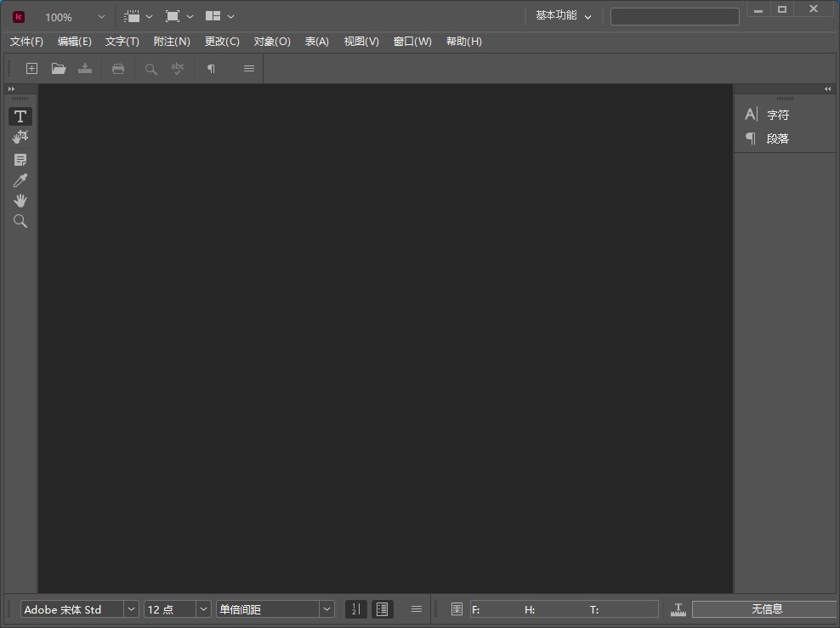This screenshot has height=628, width=840.
Task: Open the 文字(T) menu
Action: 122,42
